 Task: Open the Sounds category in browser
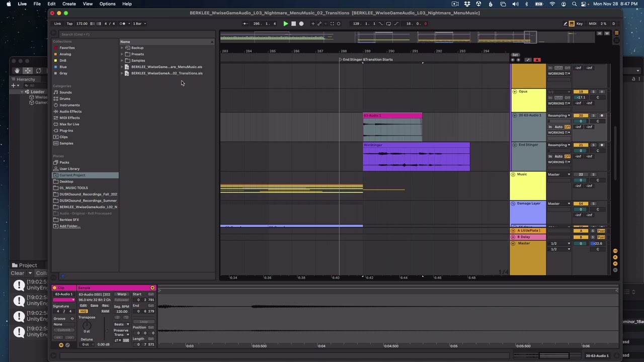click(65, 93)
